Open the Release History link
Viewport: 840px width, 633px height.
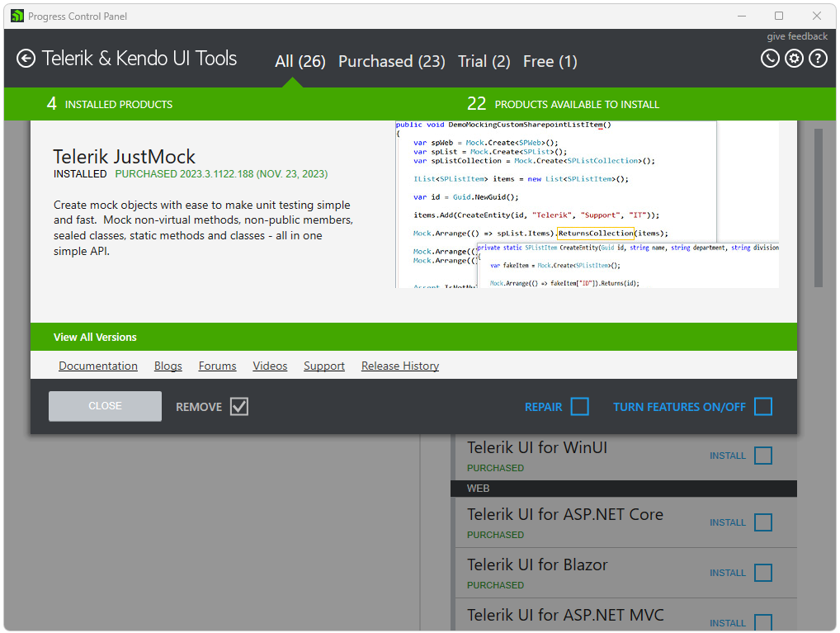399,366
